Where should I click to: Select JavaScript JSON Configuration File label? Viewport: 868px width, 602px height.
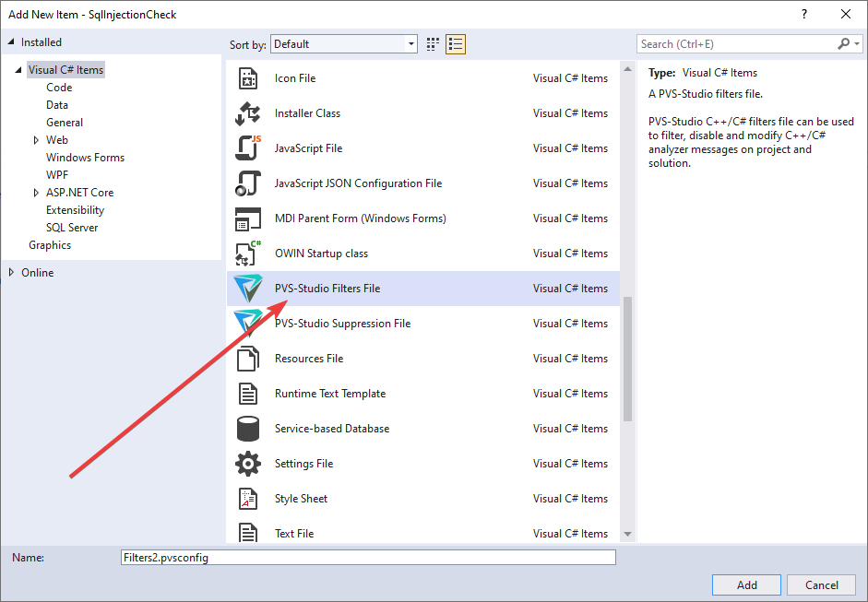358,183
